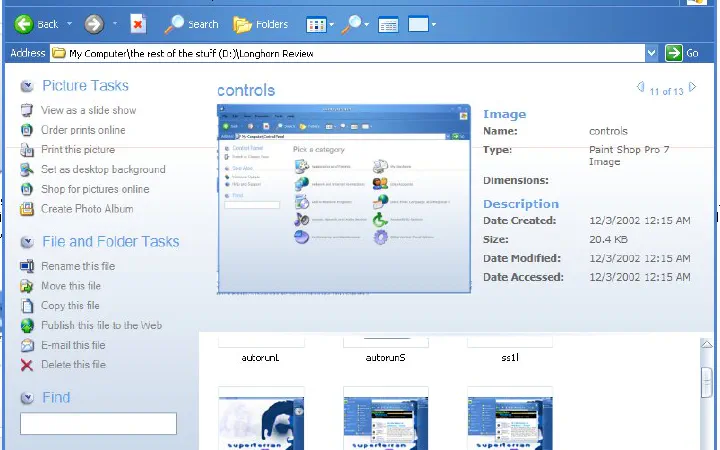The width and height of the screenshot is (720, 450).
Task: Click Publish this file to the Web
Action: tap(101, 326)
